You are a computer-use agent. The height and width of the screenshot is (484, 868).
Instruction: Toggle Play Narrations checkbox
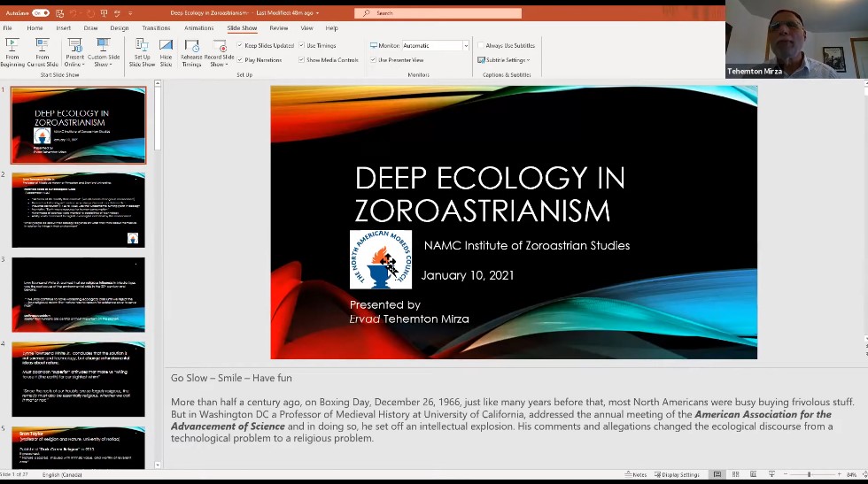pyautogui.click(x=240, y=60)
